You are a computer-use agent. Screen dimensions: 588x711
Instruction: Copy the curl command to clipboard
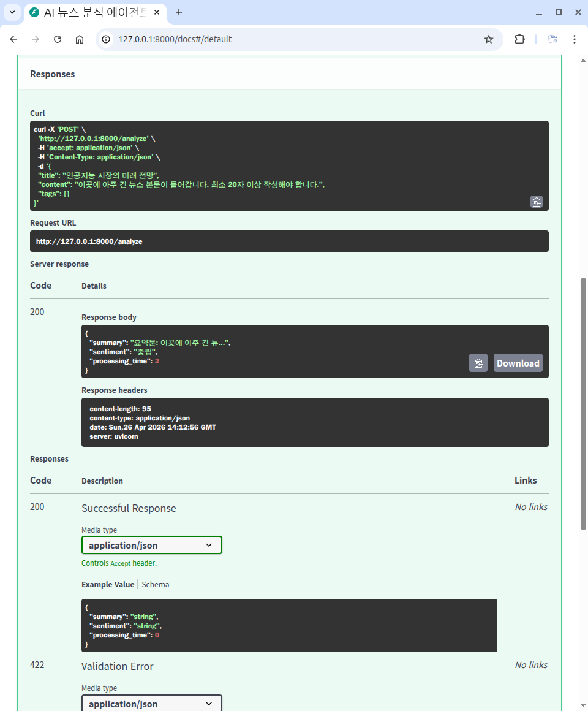click(x=536, y=202)
